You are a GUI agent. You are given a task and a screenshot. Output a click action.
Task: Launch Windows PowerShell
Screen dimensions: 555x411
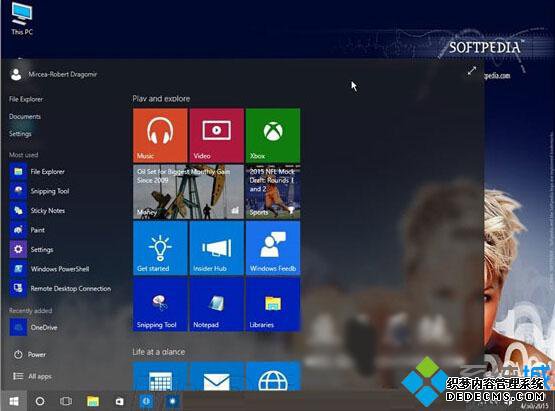click(x=50, y=269)
